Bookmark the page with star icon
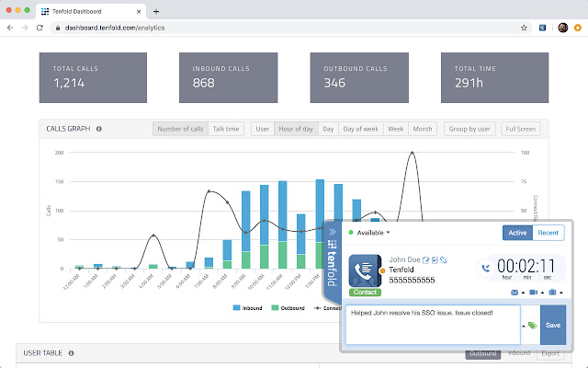Screen dimensions: 588x368 (524, 28)
